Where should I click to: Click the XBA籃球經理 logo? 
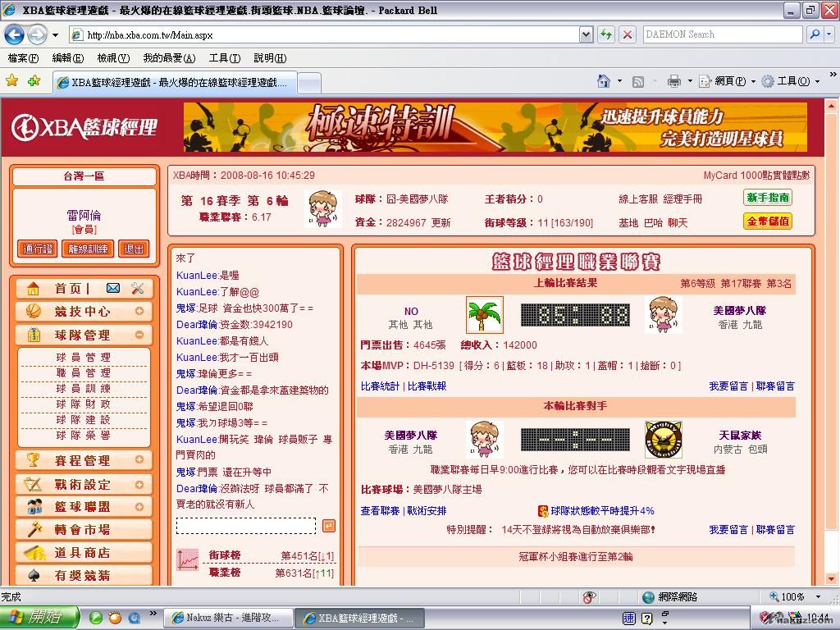pyautogui.click(x=84, y=127)
